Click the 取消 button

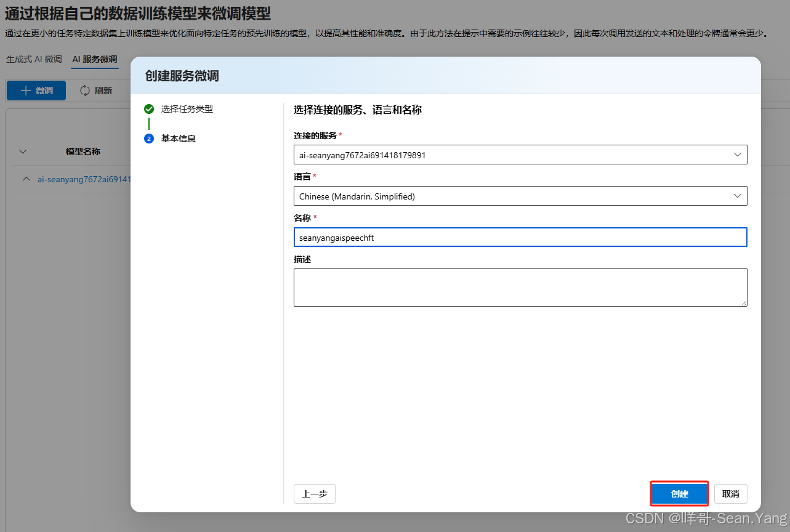pos(730,493)
